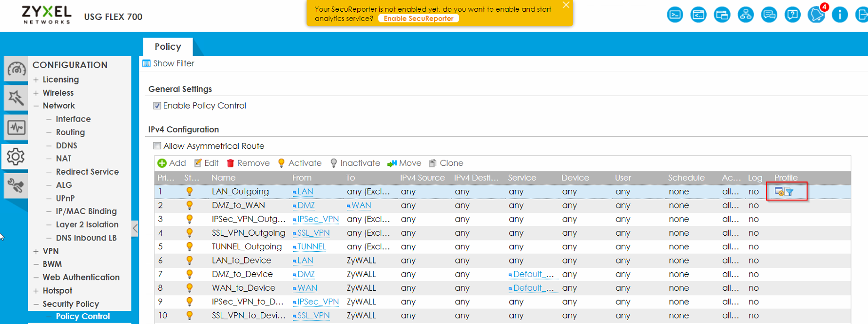Collapse the left navigation panel arrow
This screenshot has height=324, width=868.
tap(135, 228)
